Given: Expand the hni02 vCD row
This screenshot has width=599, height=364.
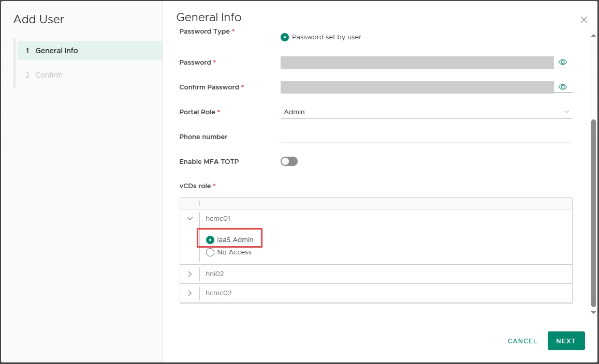Looking at the screenshot, I should pyautogui.click(x=190, y=274).
